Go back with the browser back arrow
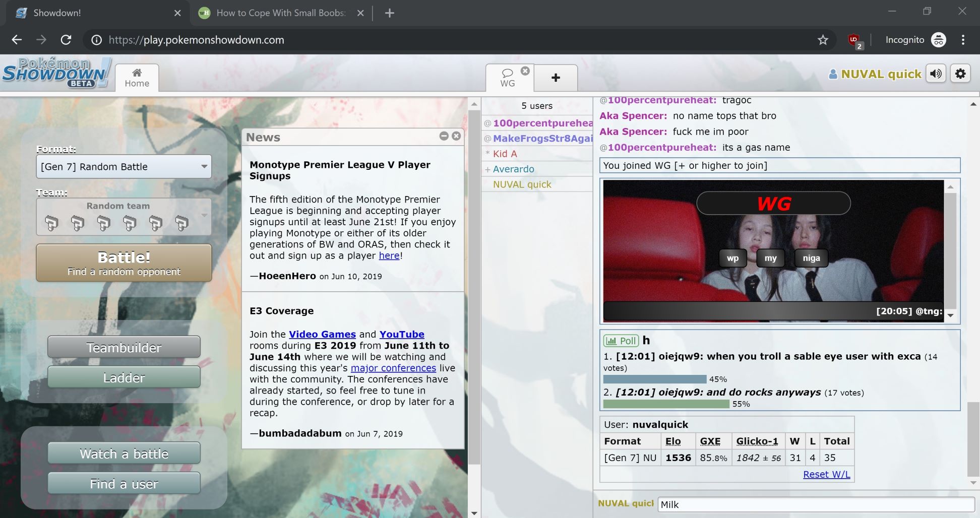980x518 pixels. pos(17,40)
